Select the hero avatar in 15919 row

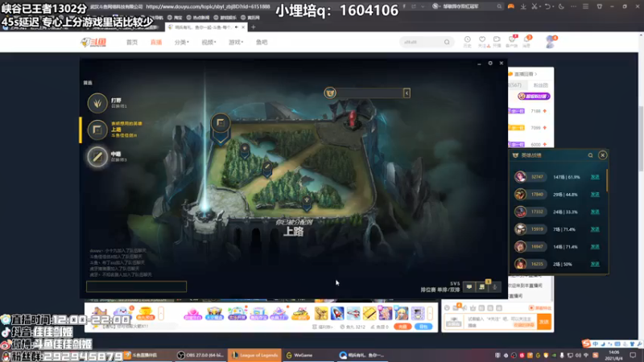click(x=520, y=229)
